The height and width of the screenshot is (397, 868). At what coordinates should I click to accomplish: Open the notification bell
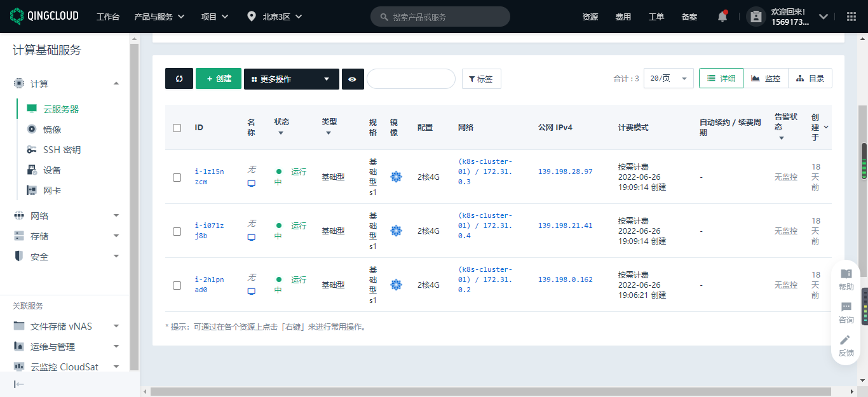point(722,16)
